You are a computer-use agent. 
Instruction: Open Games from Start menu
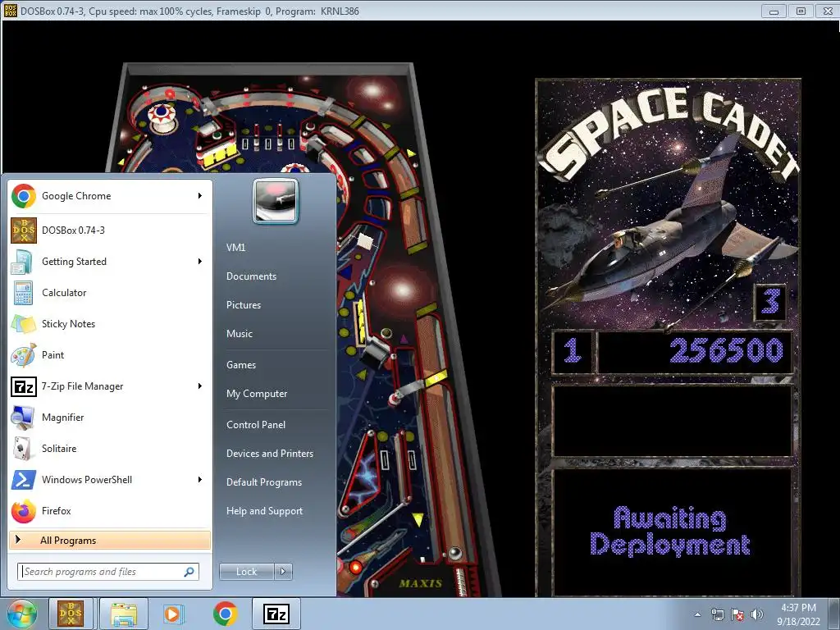241,365
